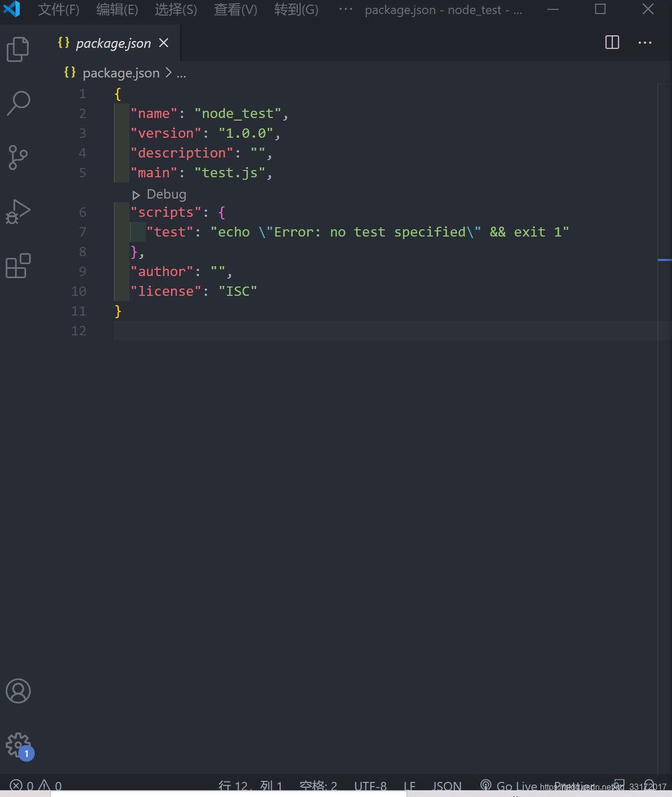Click the package.json breadcrumb item
Image resolution: width=672 pixels, height=797 pixels.
coord(121,73)
